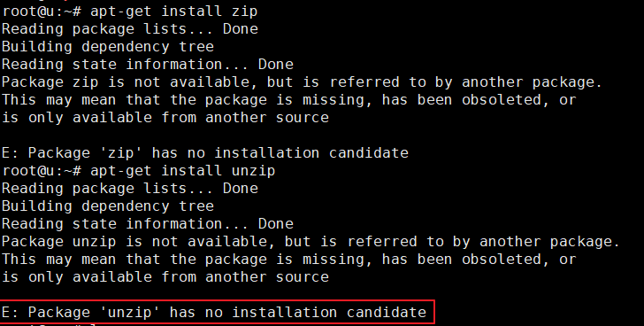Viewport: 644px width, 326px height.
Task: Click 'Package unzip is not available' line
Action: tap(310, 242)
